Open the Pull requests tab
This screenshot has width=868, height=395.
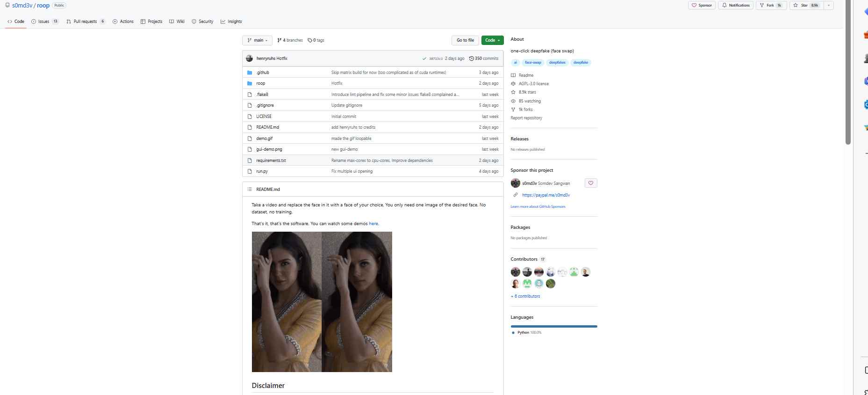coord(86,22)
